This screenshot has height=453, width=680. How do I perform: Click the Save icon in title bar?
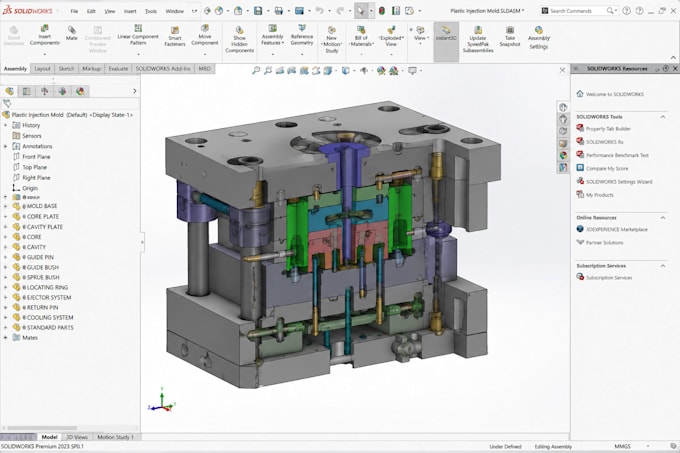(258, 11)
